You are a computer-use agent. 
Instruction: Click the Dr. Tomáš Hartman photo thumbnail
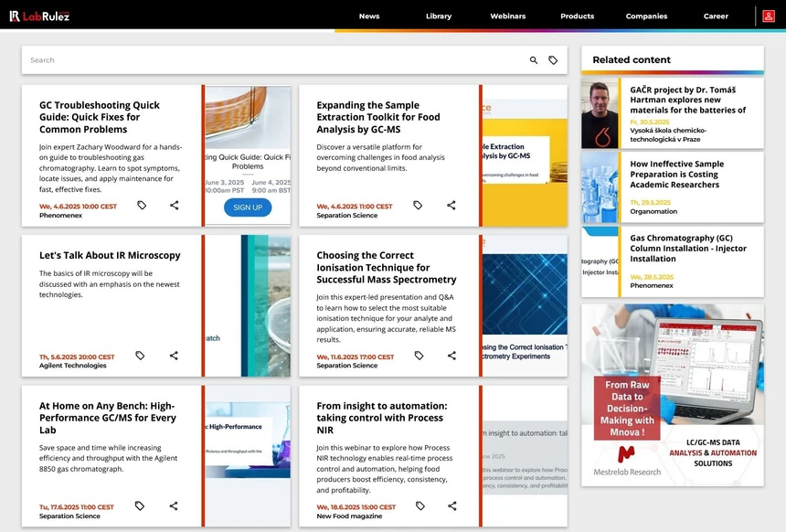[600, 112]
